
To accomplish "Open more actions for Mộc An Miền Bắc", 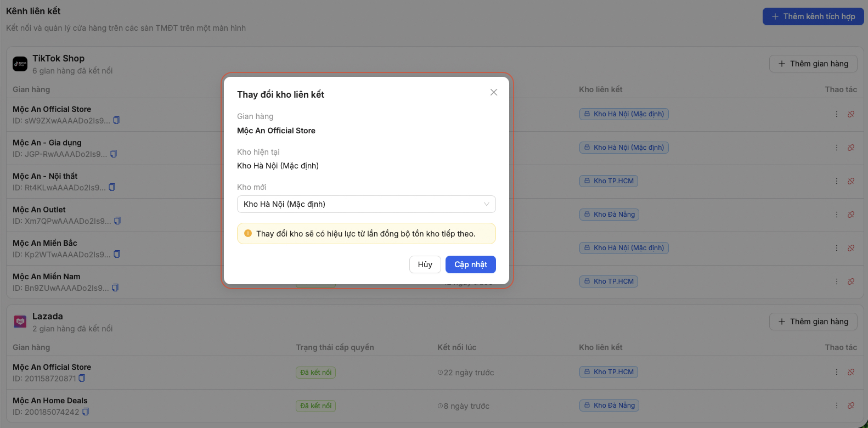I will click(837, 248).
